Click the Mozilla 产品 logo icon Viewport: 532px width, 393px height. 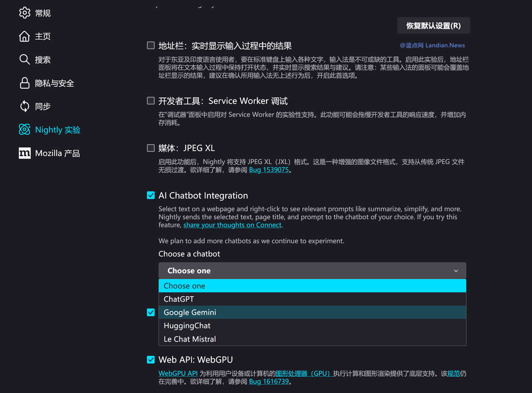click(x=25, y=153)
